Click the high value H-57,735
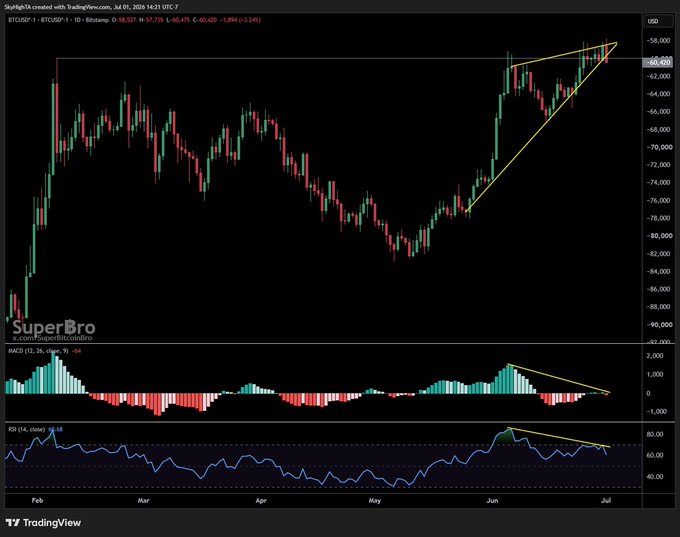This screenshot has height=537, width=680. [151, 20]
